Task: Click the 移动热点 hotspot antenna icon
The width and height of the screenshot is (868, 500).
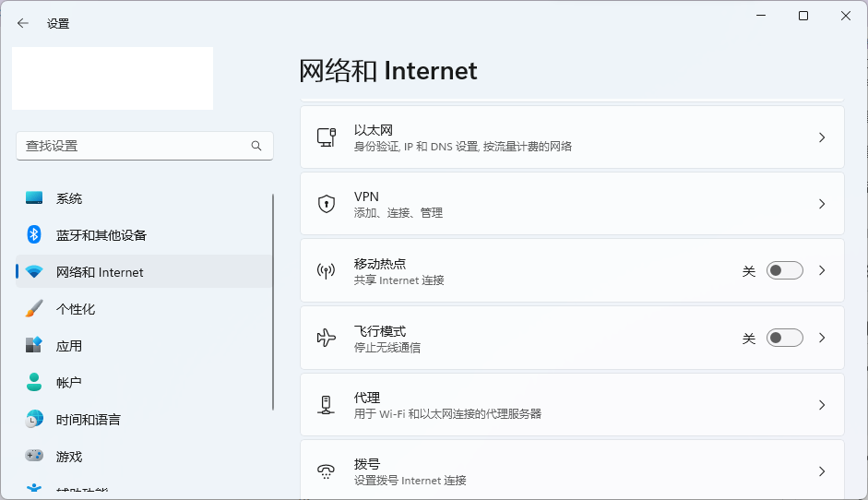Action: (326, 271)
